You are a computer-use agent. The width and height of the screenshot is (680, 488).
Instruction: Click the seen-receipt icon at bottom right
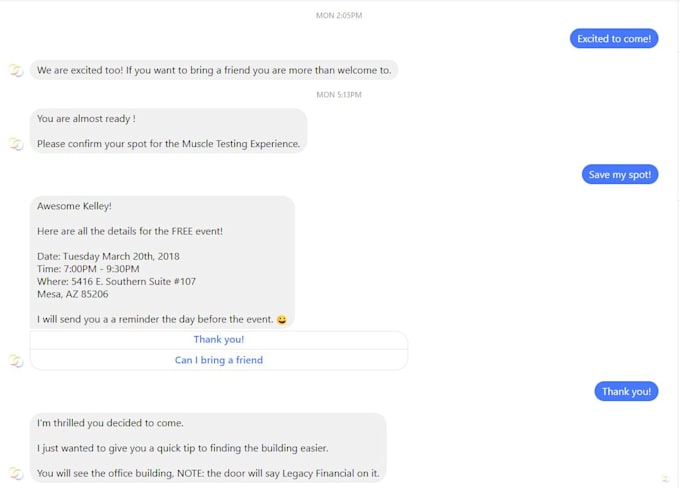click(664, 480)
